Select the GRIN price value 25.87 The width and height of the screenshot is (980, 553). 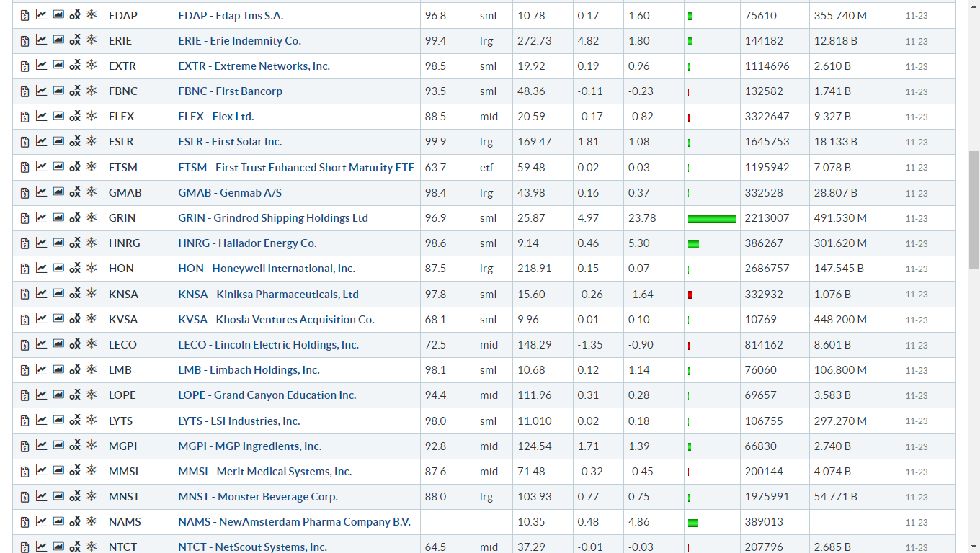532,217
